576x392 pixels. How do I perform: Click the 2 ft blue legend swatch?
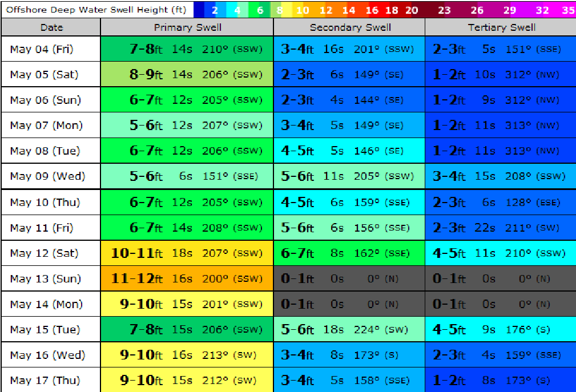coord(215,10)
